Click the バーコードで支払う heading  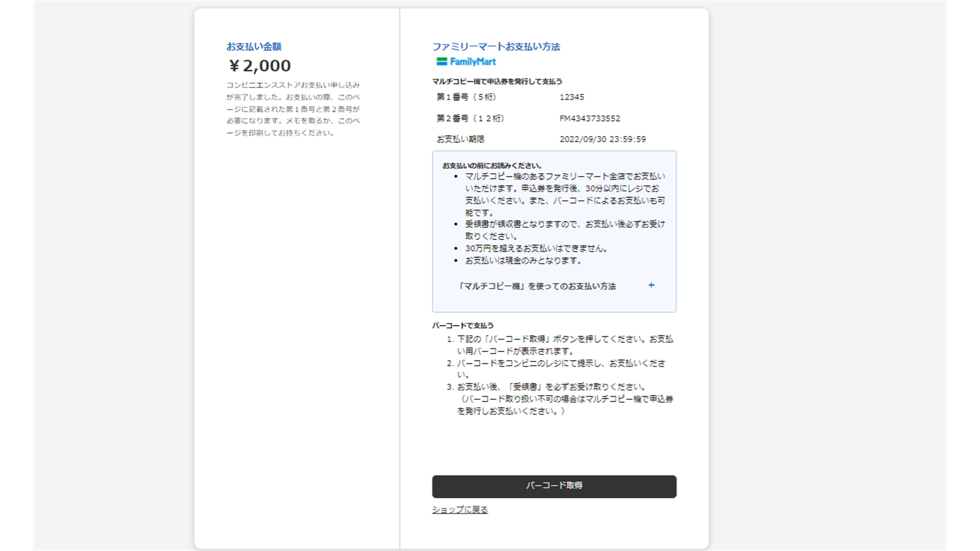coord(462,326)
